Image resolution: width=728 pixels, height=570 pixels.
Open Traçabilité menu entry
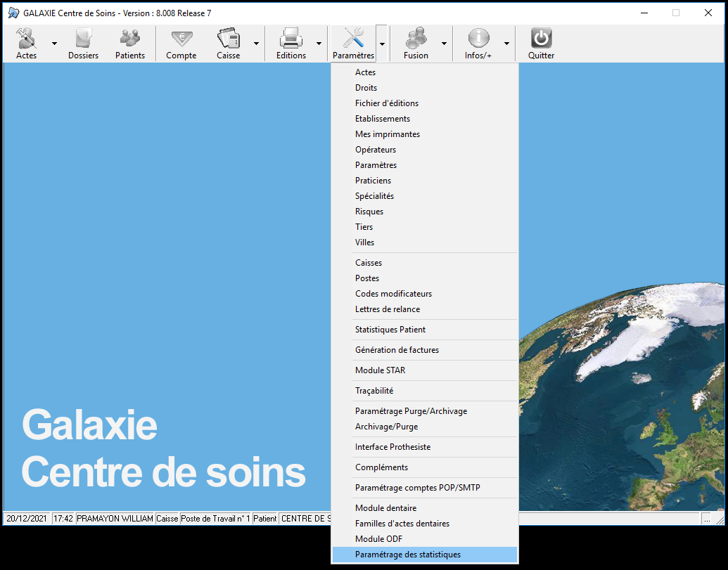coord(425,391)
